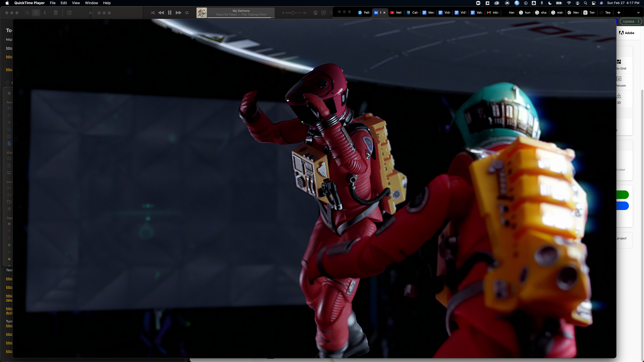The height and width of the screenshot is (362, 644).
Task: Click the green button on Behance page
Action: pyautogui.click(x=623, y=195)
